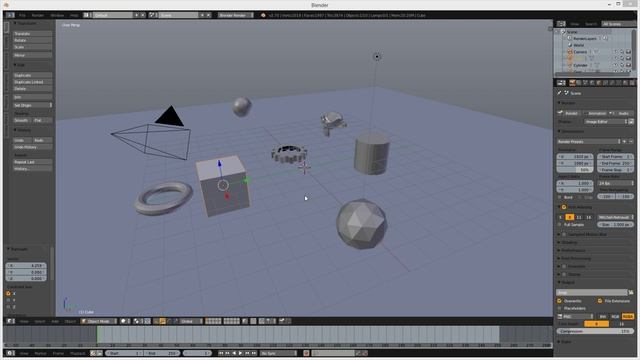Collapse the Dimensions panel
The image size is (640, 360).
point(559,131)
